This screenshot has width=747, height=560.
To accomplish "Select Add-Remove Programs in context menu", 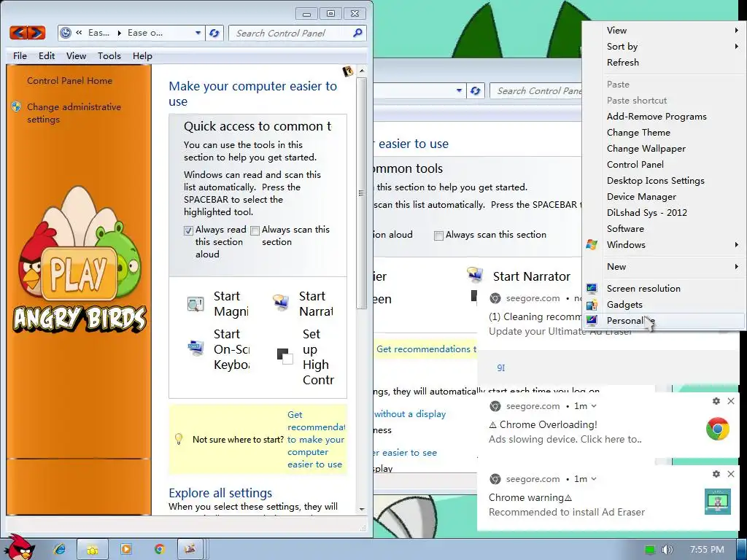I will [x=657, y=117].
